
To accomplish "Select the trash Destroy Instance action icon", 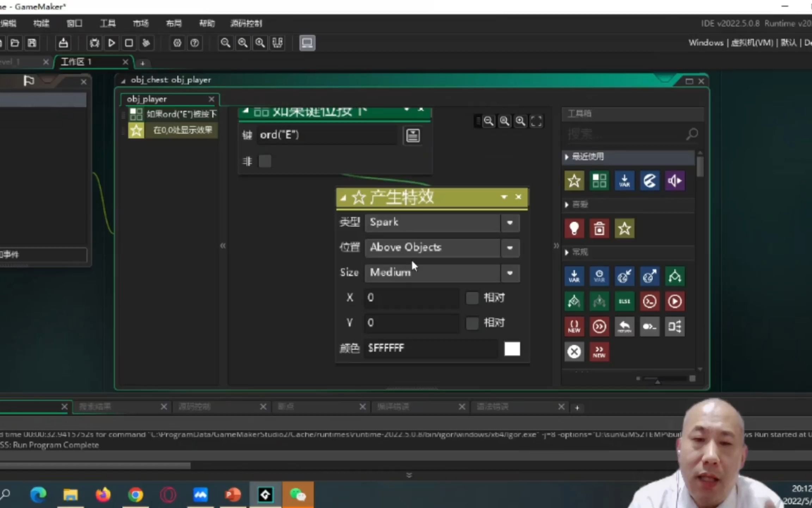I will point(599,229).
